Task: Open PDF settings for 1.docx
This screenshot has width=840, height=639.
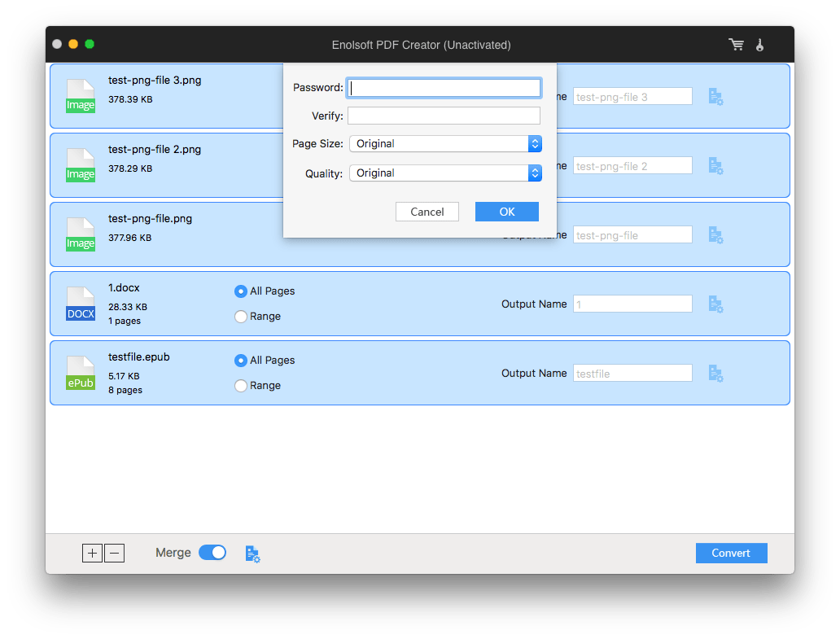Action: coord(715,304)
